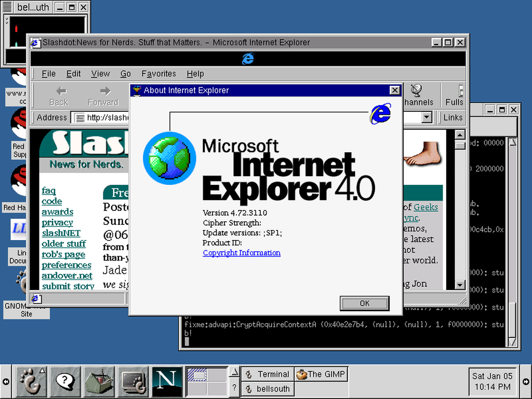532x399 pixels.
Task: Follow the 'preferences' link on Slashdot sidebar
Action: 66,265
